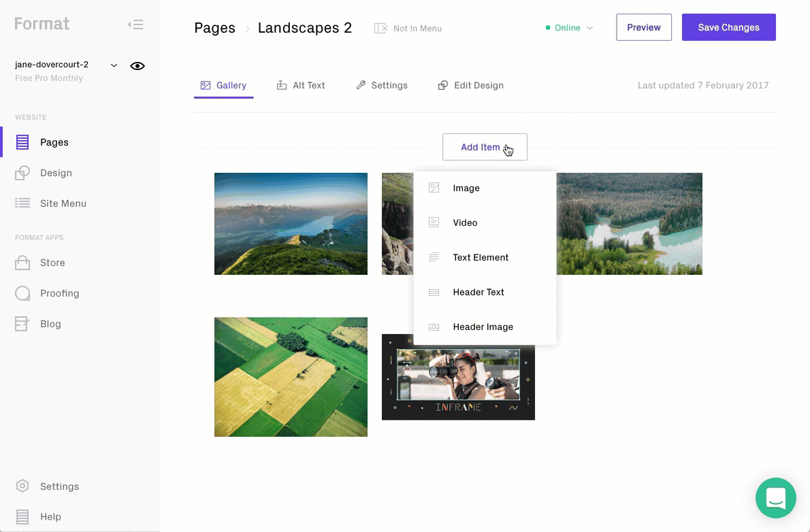Image resolution: width=810 pixels, height=532 pixels.
Task: Click the Help icon in the sidebar
Action: [22, 516]
